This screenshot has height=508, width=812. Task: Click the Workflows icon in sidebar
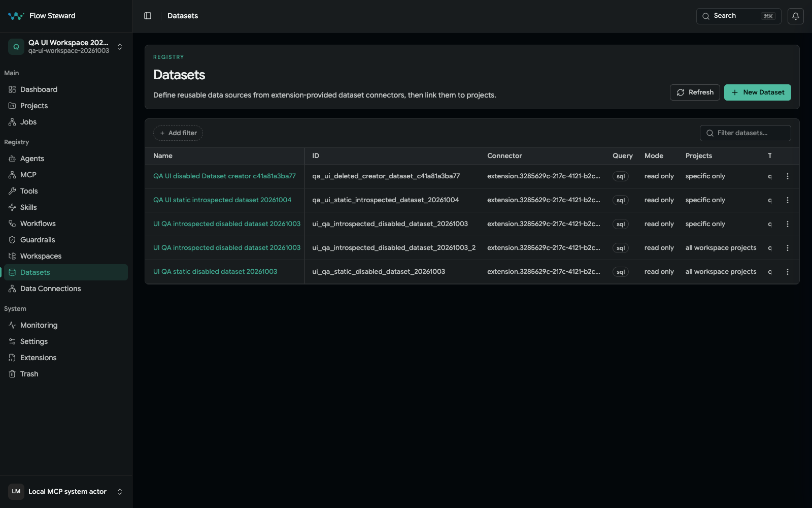(x=12, y=224)
